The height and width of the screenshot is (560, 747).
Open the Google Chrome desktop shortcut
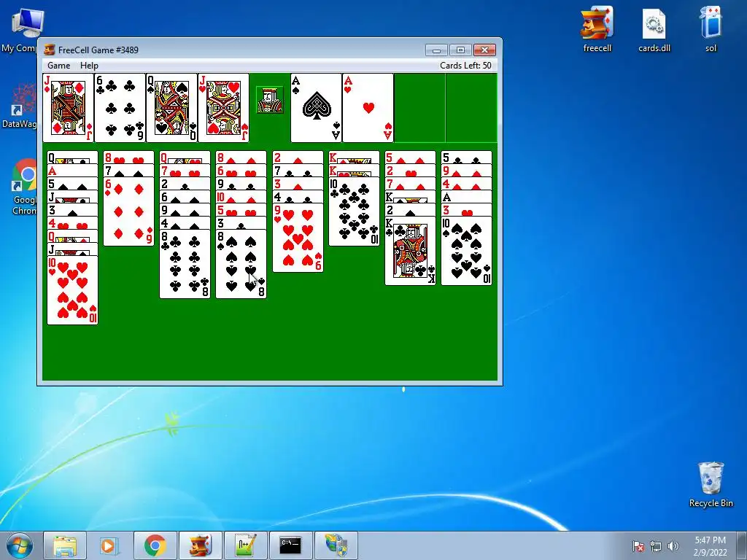[x=24, y=187]
